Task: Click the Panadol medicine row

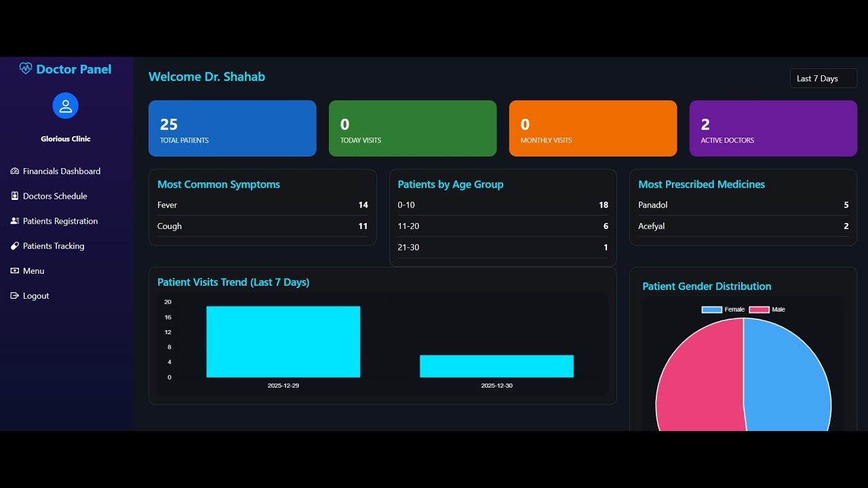Action: coord(743,205)
